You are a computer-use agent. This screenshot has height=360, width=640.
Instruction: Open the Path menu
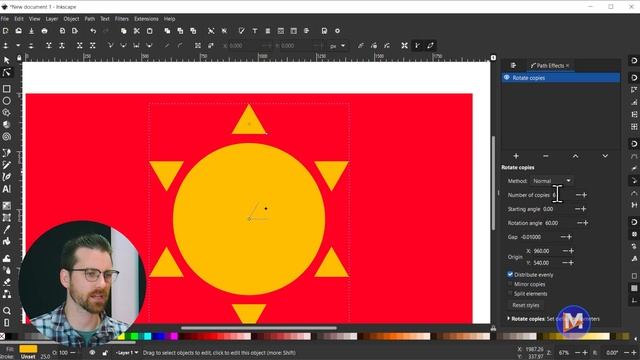click(x=90, y=19)
